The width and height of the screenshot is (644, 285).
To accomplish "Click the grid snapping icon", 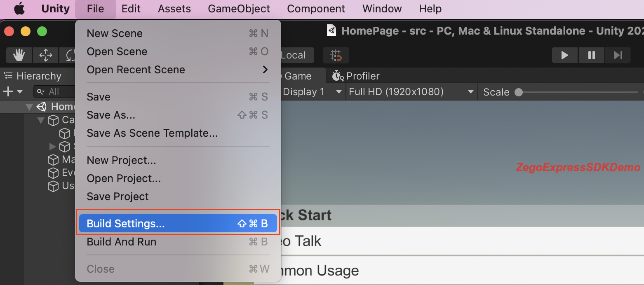I will [x=336, y=55].
